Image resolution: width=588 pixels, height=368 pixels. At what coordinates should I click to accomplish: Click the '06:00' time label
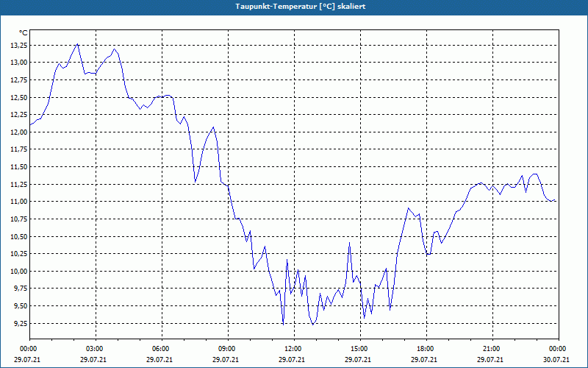pyautogui.click(x=160, y=349)
